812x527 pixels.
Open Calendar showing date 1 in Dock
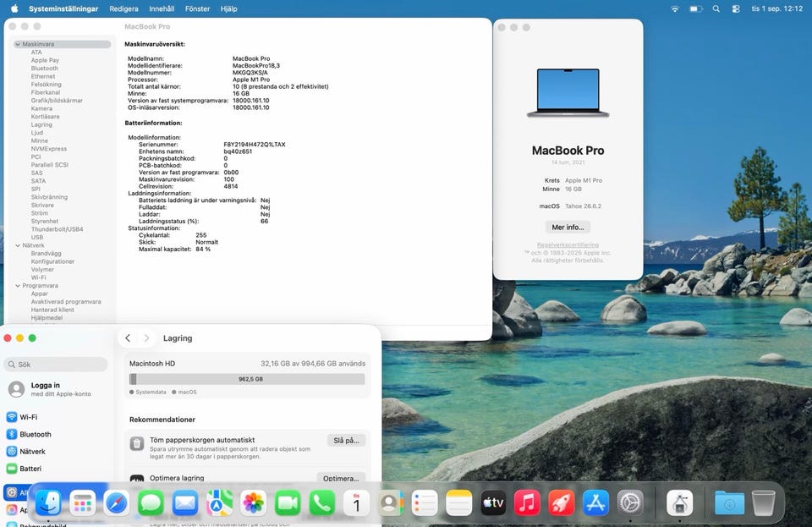click(x=356, y=502)
